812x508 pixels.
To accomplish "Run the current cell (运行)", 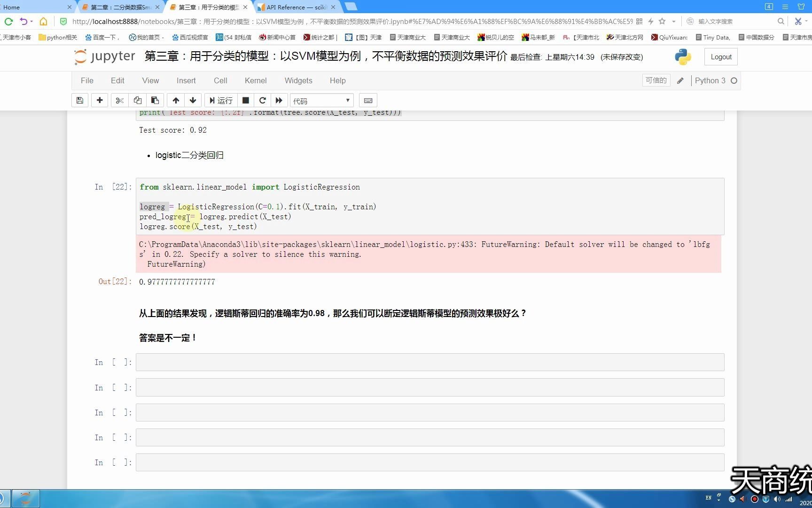I will (221, 100).
